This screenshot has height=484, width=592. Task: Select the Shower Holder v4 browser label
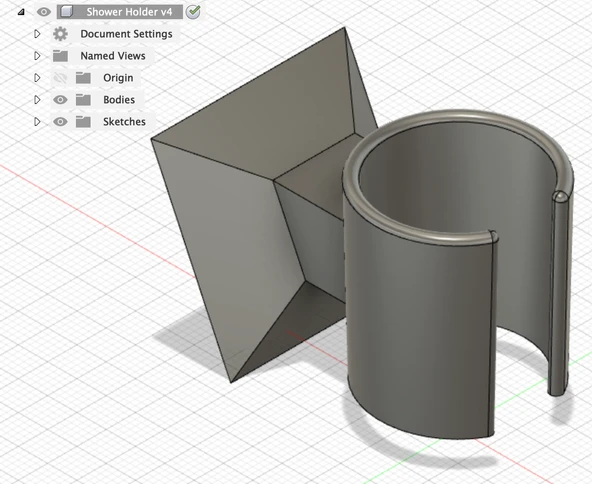(x=129, y=12)
